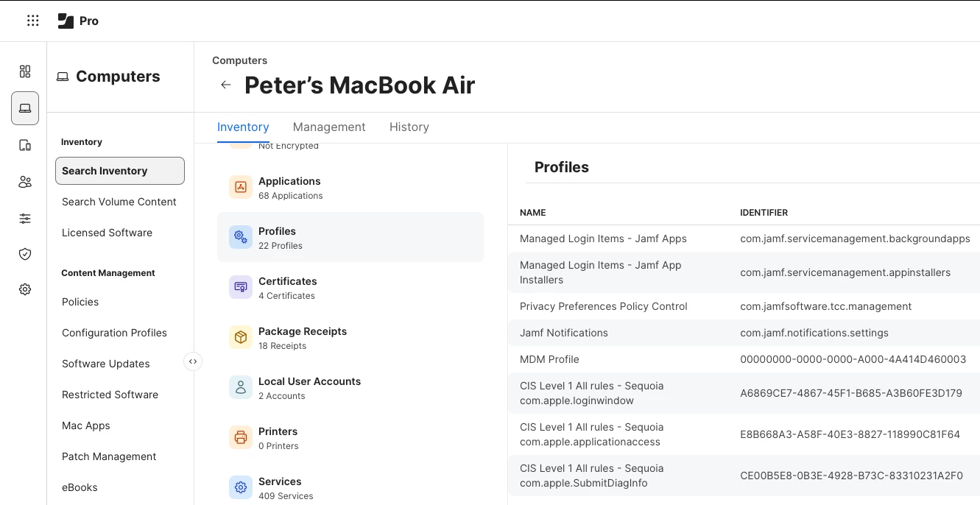The height and width of the screenshot is (505, 980).
Task: Open Policies in Content Management
Action: pyautogui.click(x=80, y=302)
